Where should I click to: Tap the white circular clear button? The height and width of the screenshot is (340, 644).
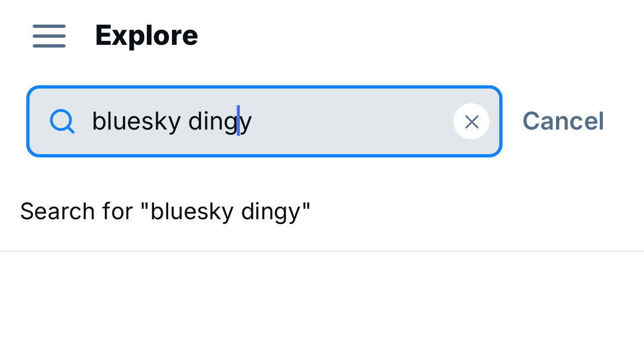(x=471, y=121)
